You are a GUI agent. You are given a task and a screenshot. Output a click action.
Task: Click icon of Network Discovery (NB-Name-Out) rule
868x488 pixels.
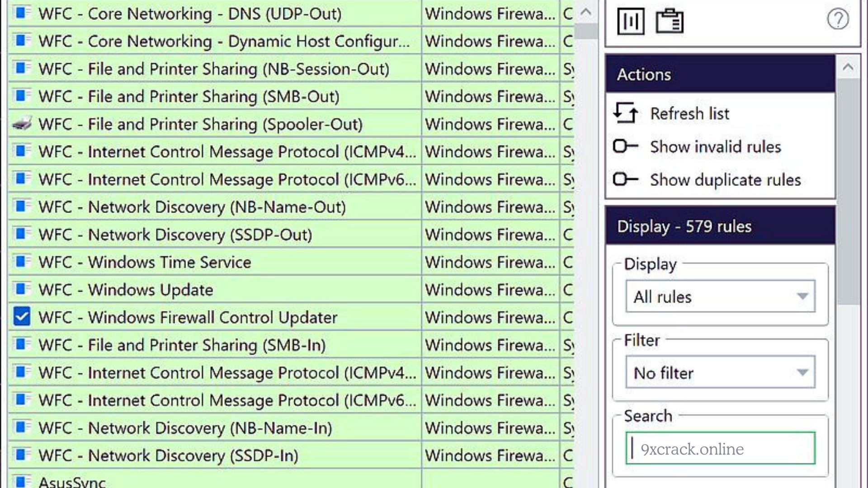pyautogui.click(x=22, y=206)
